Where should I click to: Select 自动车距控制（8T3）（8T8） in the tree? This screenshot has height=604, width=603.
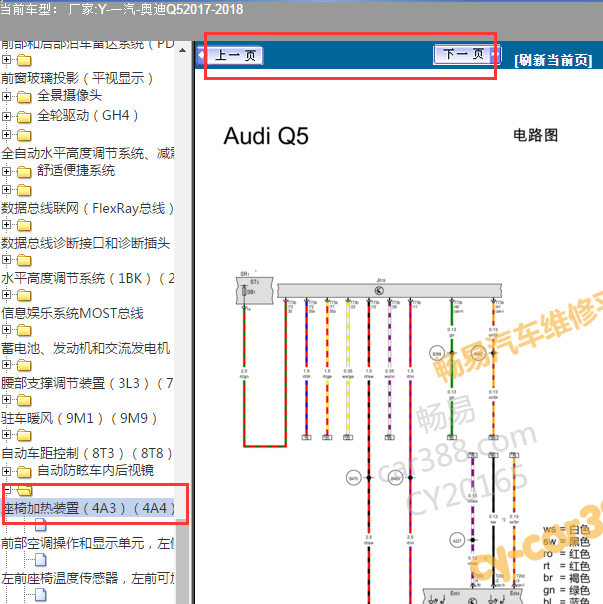pyautogui.click(x=87, y=454)
